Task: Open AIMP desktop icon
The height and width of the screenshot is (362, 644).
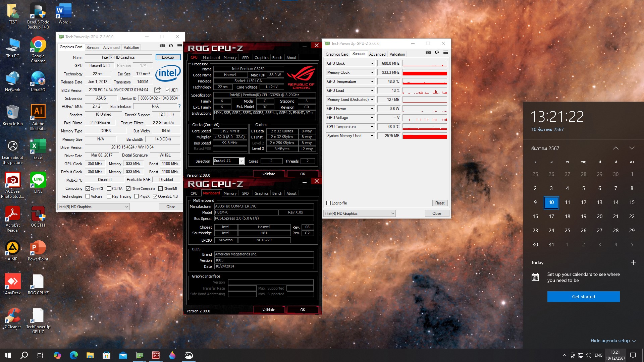Action: 13,250
